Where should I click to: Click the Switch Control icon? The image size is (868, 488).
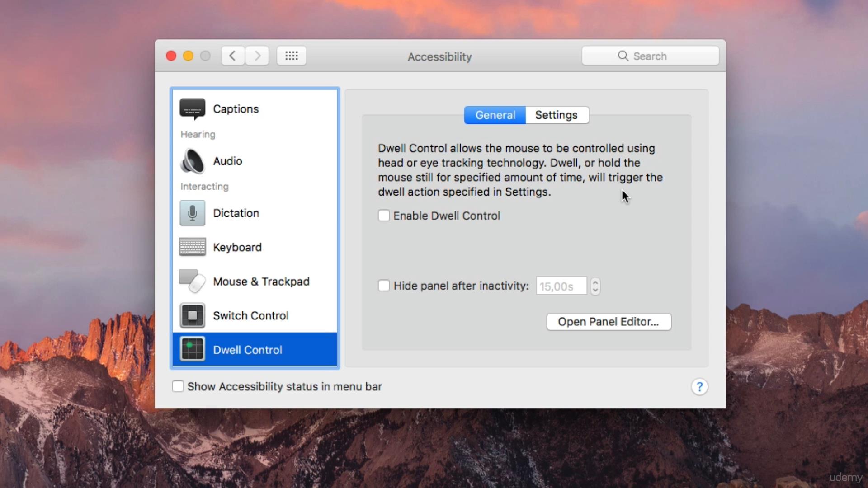tap(192, 315)
